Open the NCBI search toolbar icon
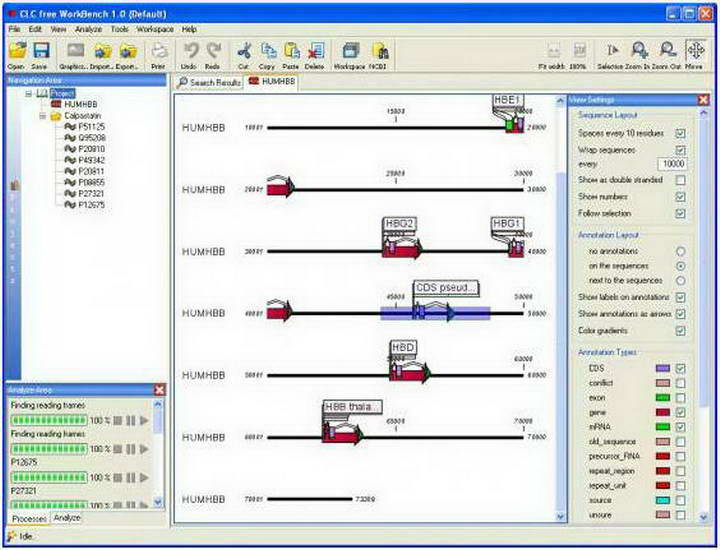This screenshot has width=720, height=550. [x=379, y=51]
